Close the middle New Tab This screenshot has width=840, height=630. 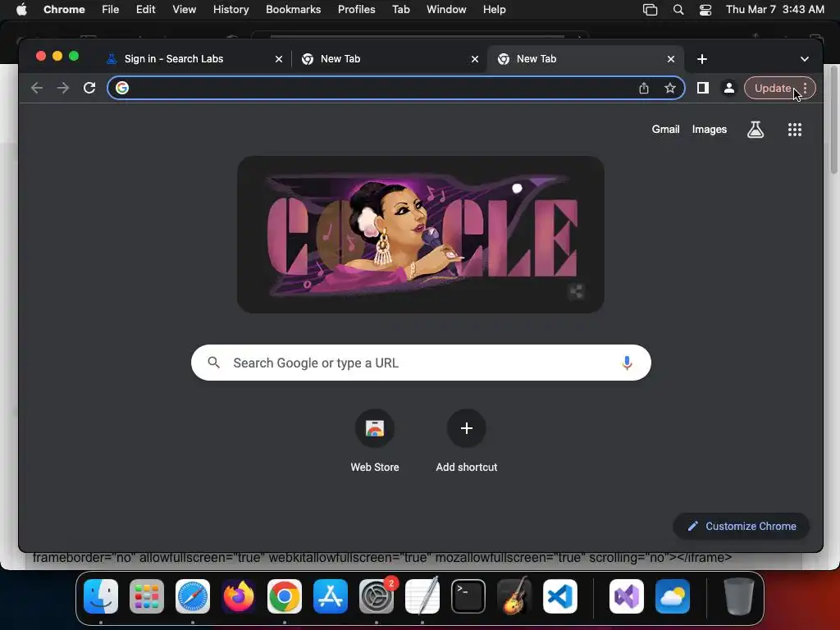475,59
